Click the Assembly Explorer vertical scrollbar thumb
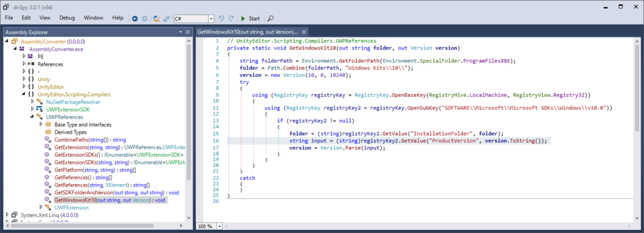 click(x=189, y=112)
